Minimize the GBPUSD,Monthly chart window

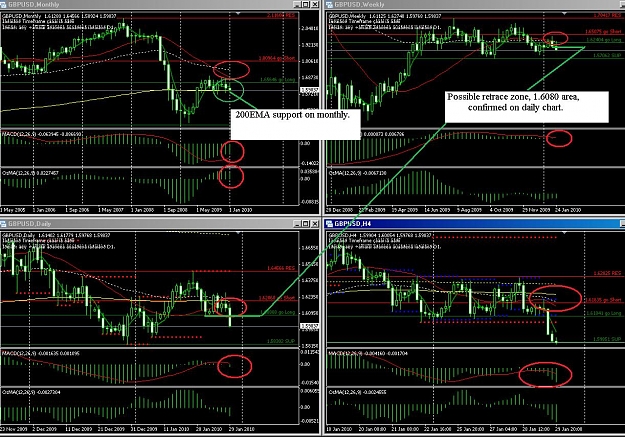coord(297,4)
